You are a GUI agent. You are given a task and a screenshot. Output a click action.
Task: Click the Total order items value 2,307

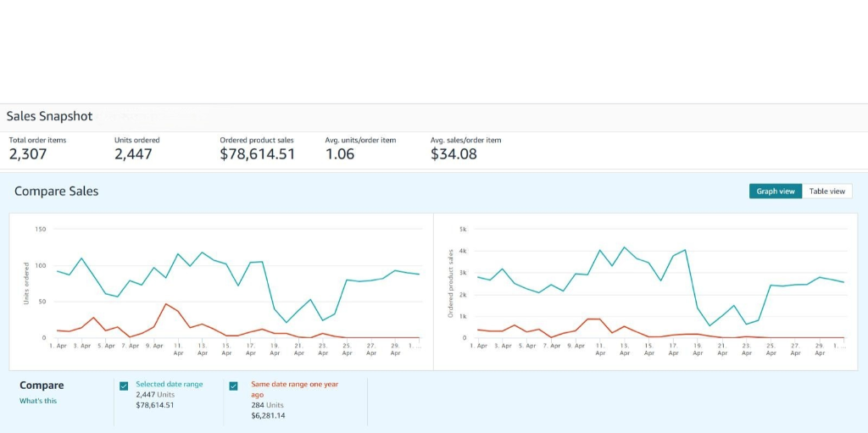[x=28, y=154]
